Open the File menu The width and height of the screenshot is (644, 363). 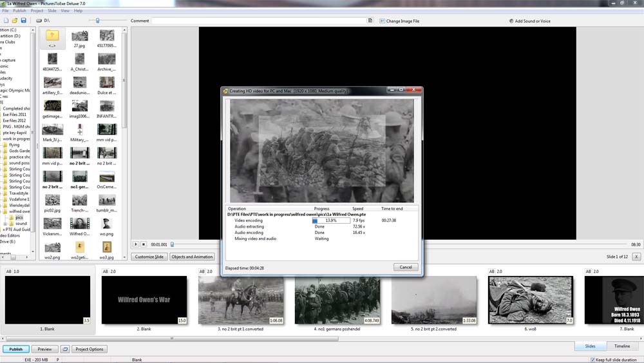(x=5, y=11)
